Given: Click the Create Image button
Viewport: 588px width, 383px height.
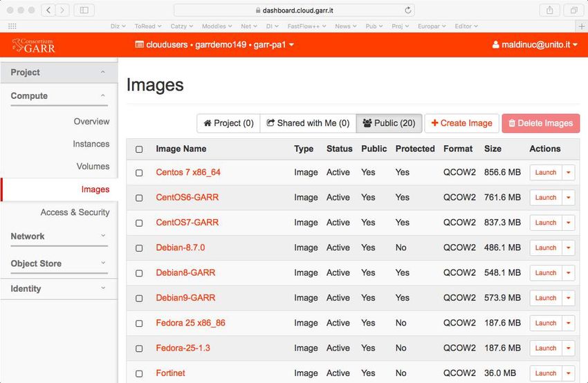Looking at the screenshot, I should (461, 123).
